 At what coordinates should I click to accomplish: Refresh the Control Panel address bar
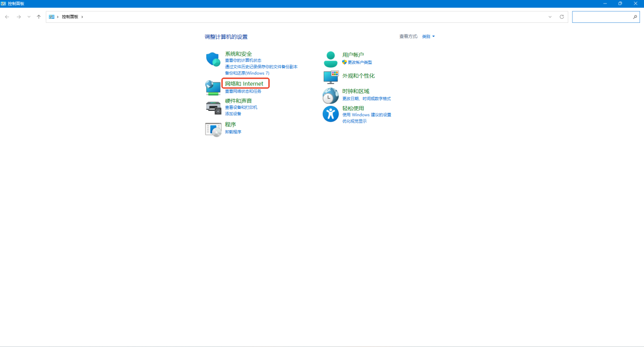click(x=562, y=17)
